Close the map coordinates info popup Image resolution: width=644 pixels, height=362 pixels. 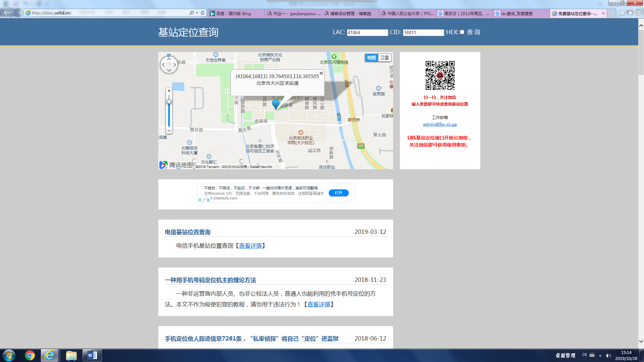321,73
